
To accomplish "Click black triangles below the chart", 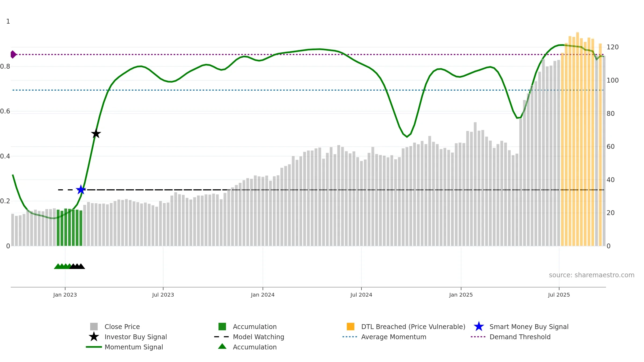I will coord(77,266).
